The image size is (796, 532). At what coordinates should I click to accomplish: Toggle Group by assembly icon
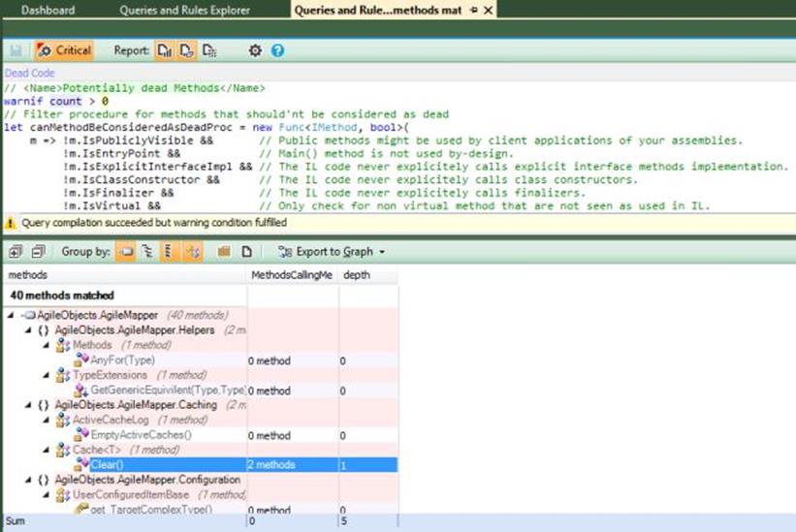tap(125, 252)
